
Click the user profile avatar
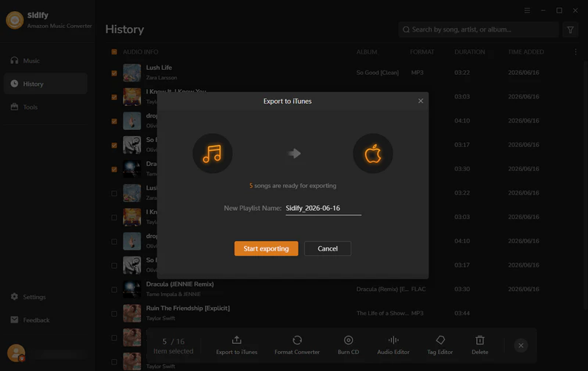click(x=16, y=353)
